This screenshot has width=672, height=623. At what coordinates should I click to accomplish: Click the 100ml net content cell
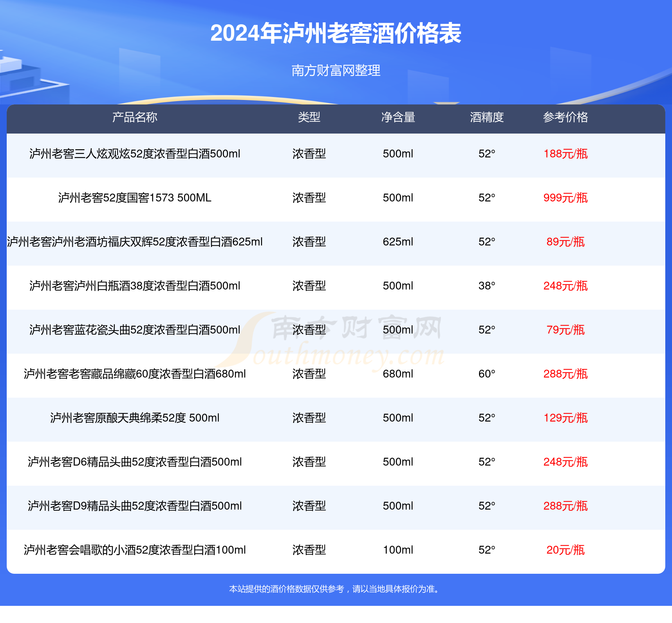[x=398, y=550]
